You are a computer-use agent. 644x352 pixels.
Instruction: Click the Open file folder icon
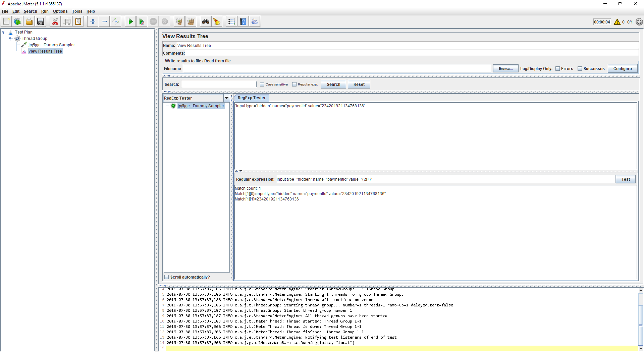[x=29, y=22]
